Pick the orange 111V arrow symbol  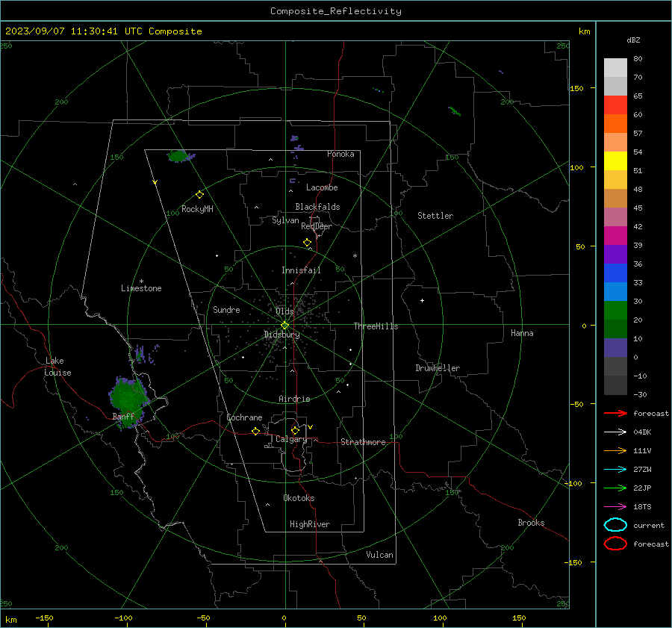pyautogui.click(x=615, y=450)
